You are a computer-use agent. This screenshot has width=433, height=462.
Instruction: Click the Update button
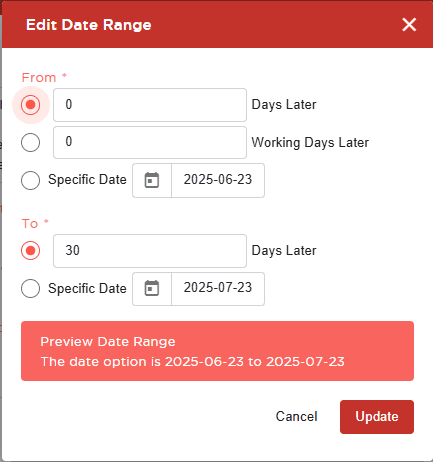[377, 417]
